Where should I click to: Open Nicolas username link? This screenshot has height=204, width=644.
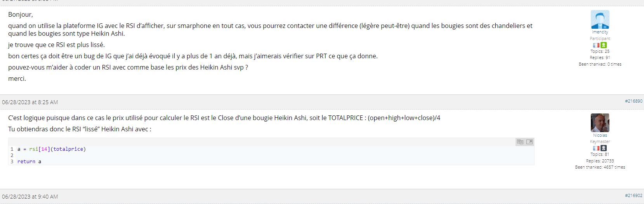600,135
